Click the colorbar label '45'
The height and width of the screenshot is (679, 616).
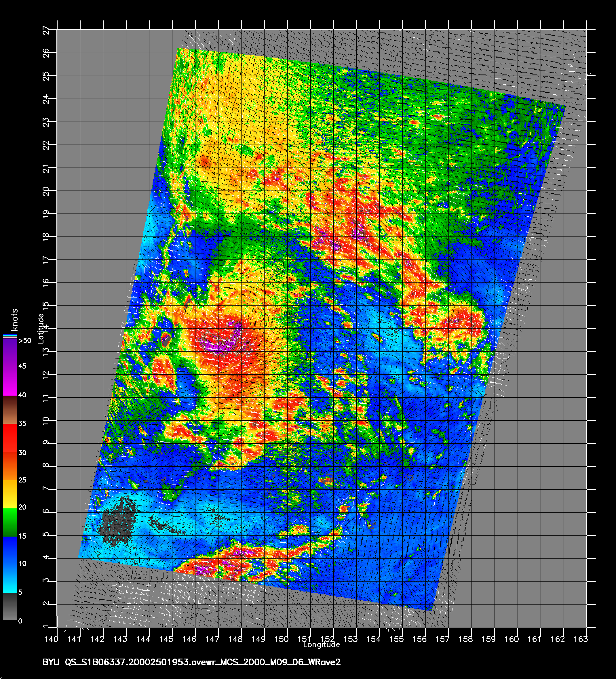pyautogui.click(x=22, y=366)
